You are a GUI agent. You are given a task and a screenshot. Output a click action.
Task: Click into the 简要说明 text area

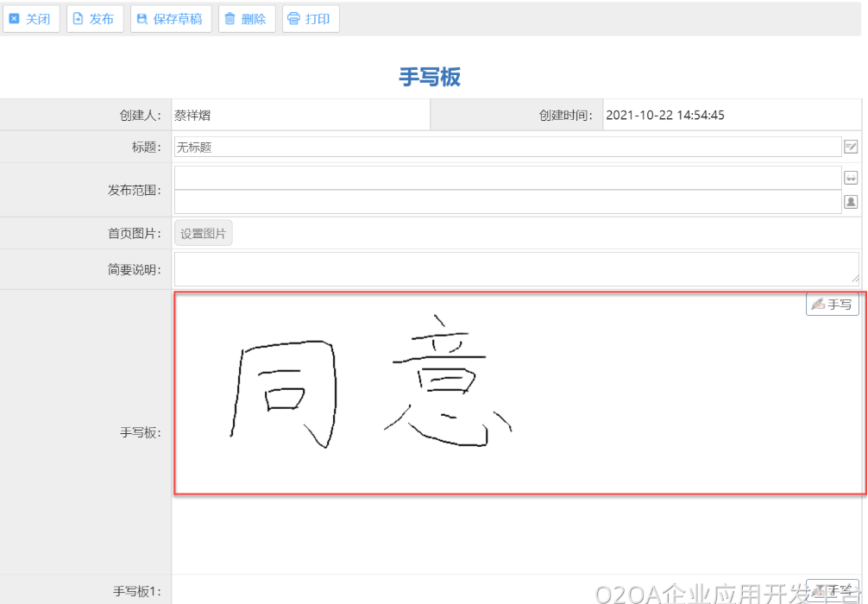(x=516, y=269)
